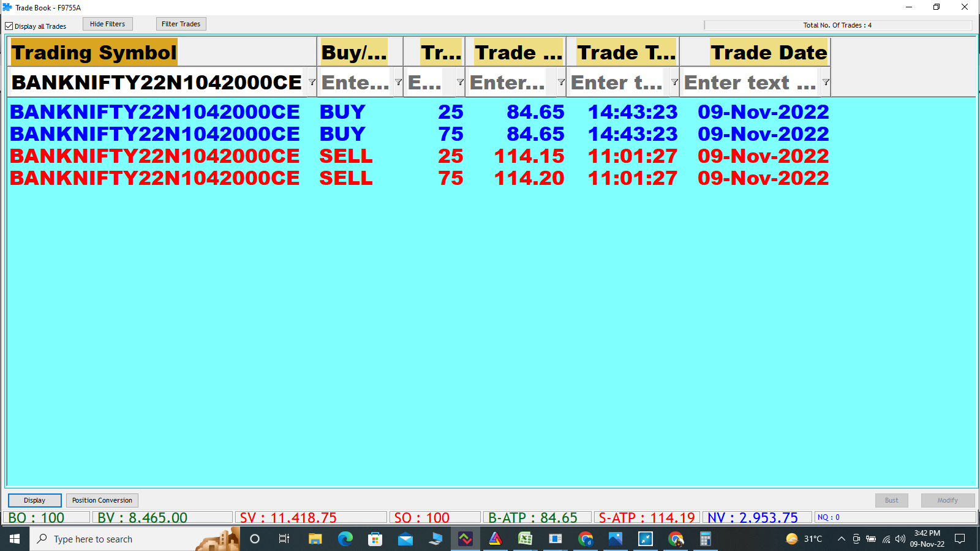Click the Windows Start button
This screenshot has width=980, height=551.
[x=15, y=539]
